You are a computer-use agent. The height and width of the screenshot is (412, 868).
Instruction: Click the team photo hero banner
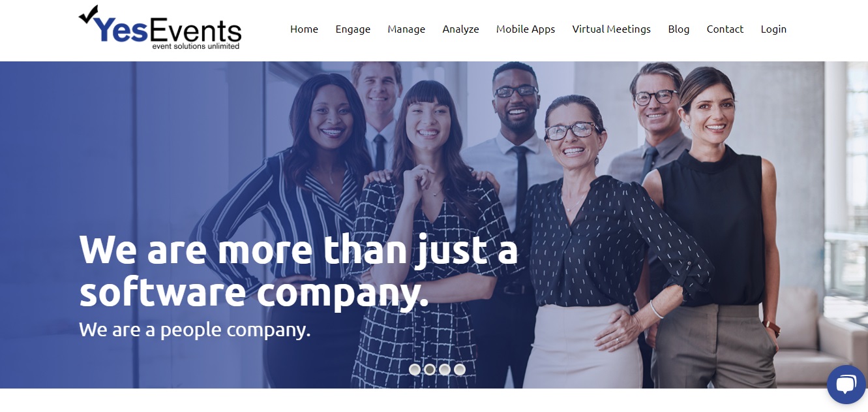pyautogui.click(x=434, y=225)
